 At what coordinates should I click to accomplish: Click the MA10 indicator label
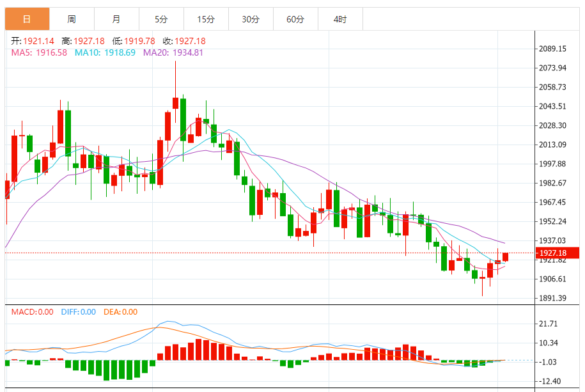pos(105,52)
